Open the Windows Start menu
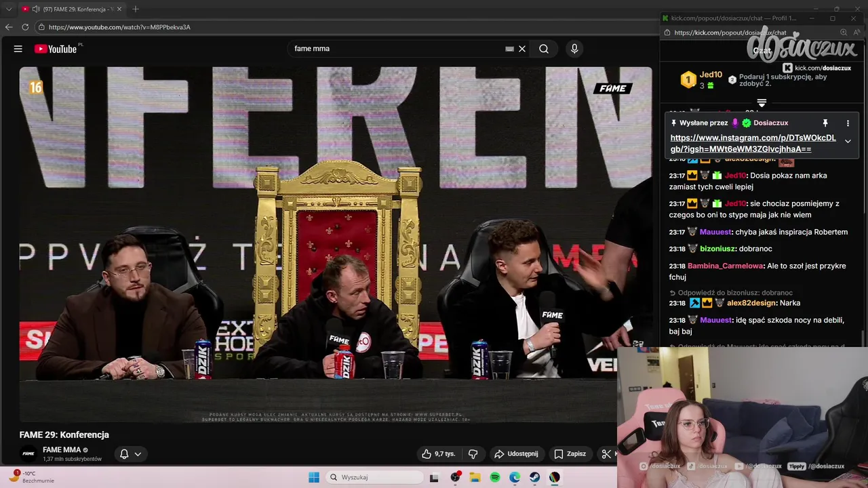Image resolution: width=868 pixels, height=488 pixels. (314, 477)
